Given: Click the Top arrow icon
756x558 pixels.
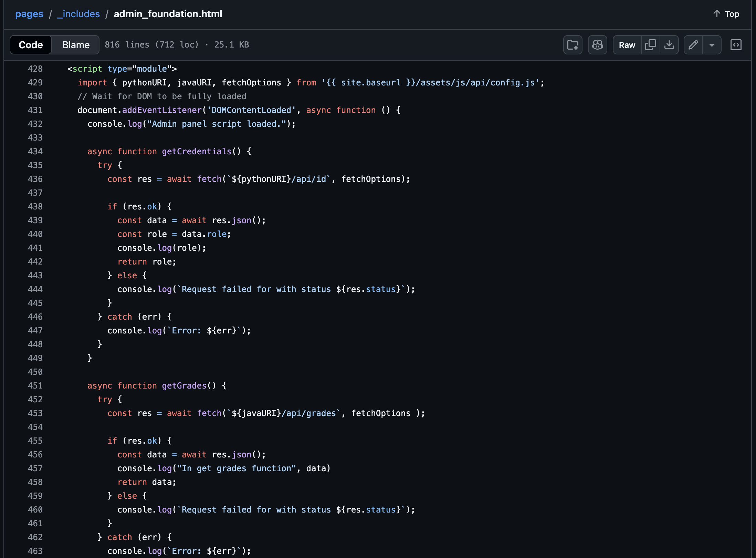Looking at the screenshot, I should (x=716, y=14).
